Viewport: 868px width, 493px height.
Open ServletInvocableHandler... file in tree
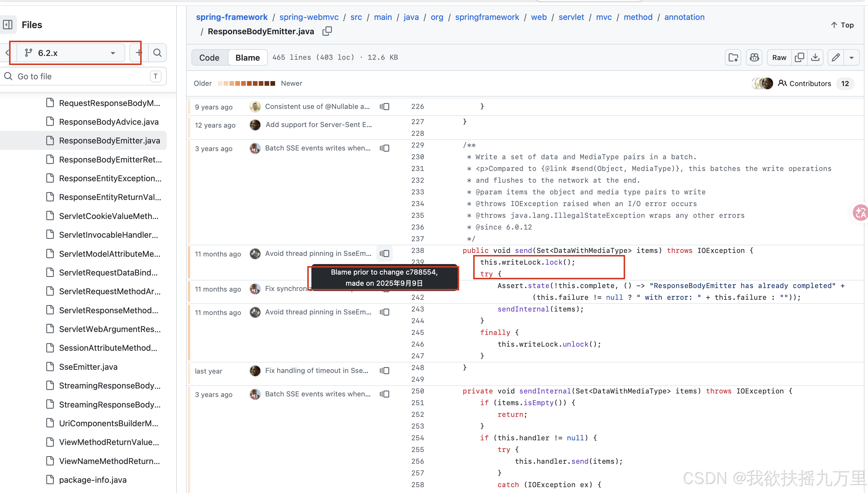pyautogui.click(x=108, y=235)
